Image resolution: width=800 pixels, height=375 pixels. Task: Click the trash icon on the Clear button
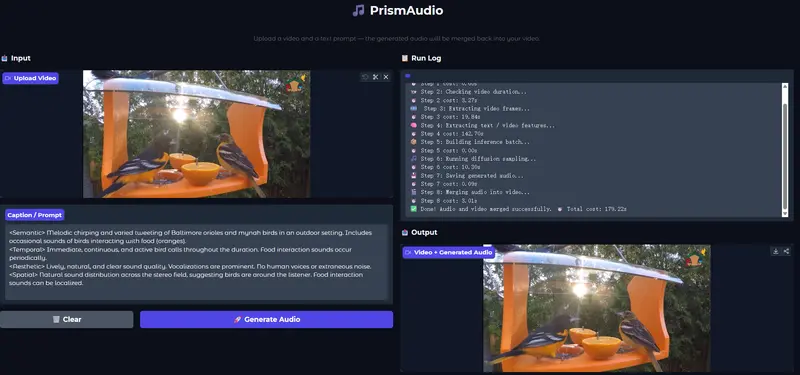(56, 319)
